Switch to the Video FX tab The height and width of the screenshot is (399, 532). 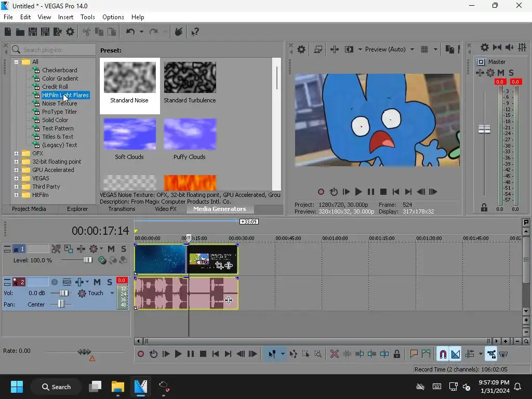[166, 209]
